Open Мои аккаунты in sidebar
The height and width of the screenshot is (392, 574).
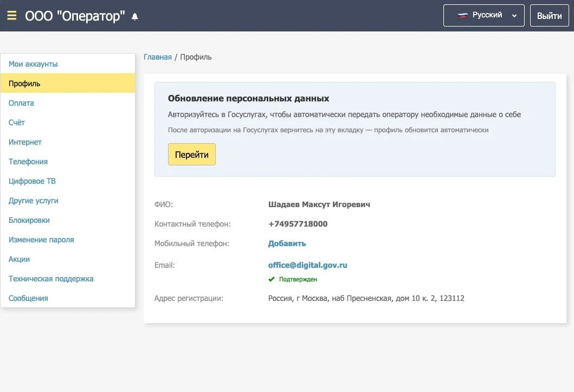click(x=68, y=63)
